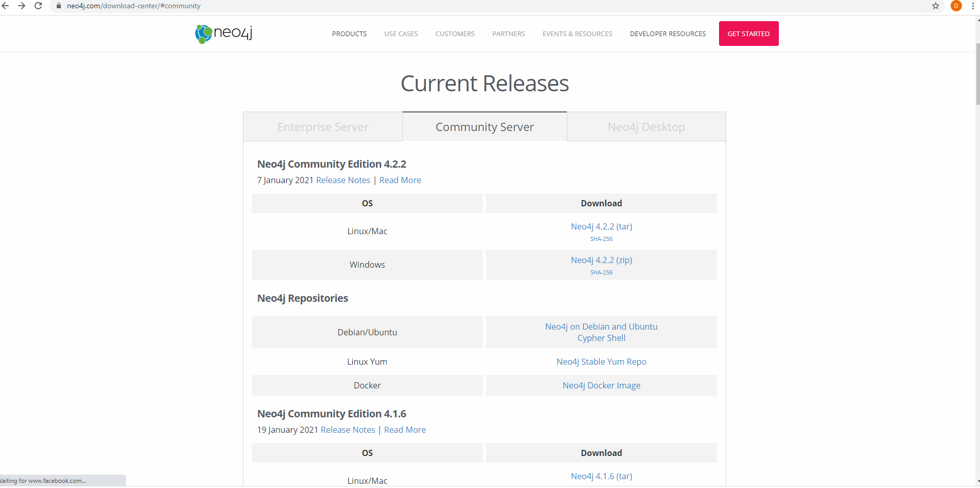Open Release Notes for Community Edition 4.1.6
Viewport: 980px width, 488px height.
[348, 430]
